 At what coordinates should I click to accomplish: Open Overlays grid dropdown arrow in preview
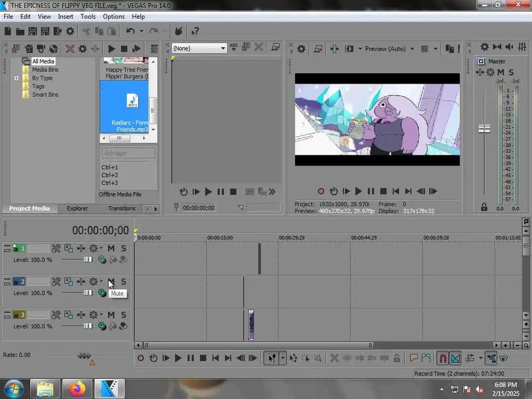(x=435, y=49)
